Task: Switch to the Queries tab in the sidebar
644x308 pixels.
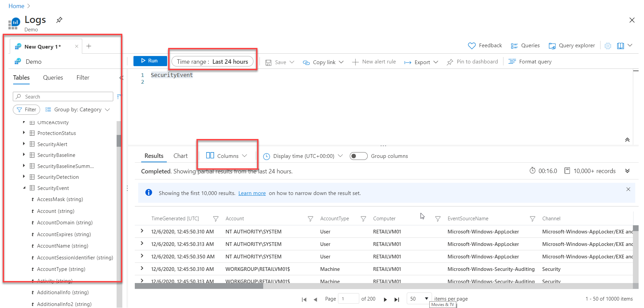Action: (x=53, y=78)
